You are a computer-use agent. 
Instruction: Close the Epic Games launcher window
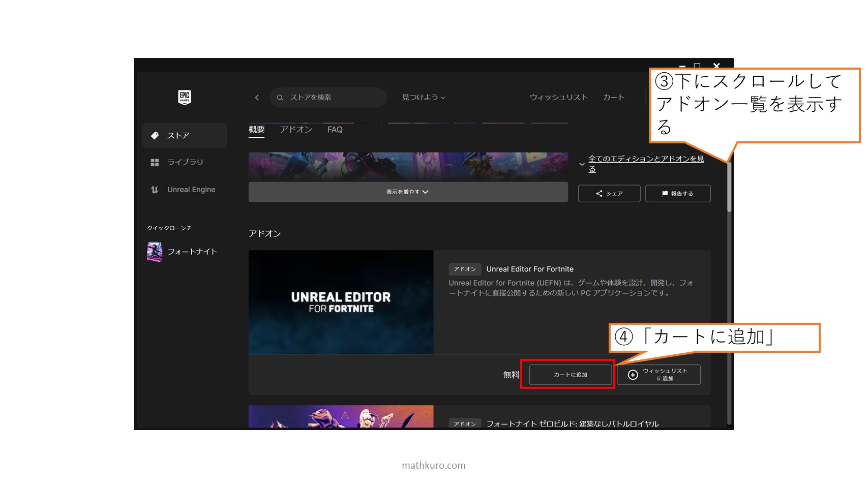tap(716, 66)
